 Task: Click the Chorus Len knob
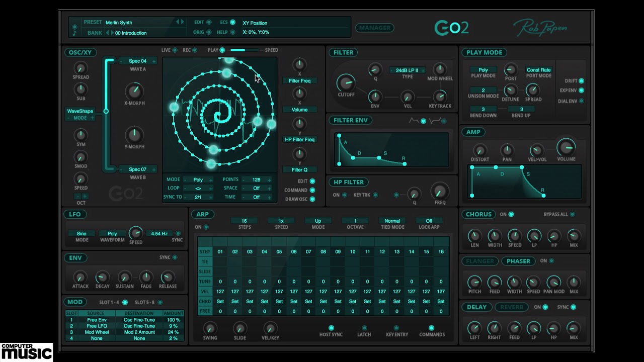click(x=474, y=236)
